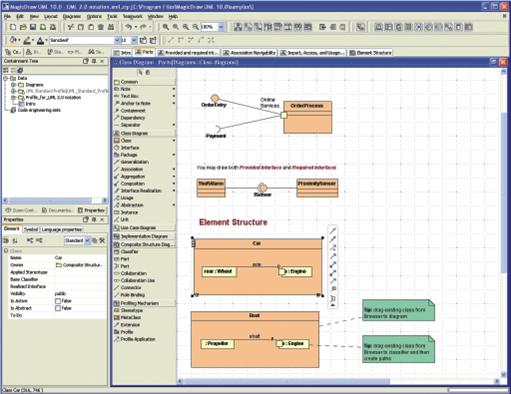Click the first Zoom magnifier icon
This screenshot has height=394, width=511.
pos(166,27)
